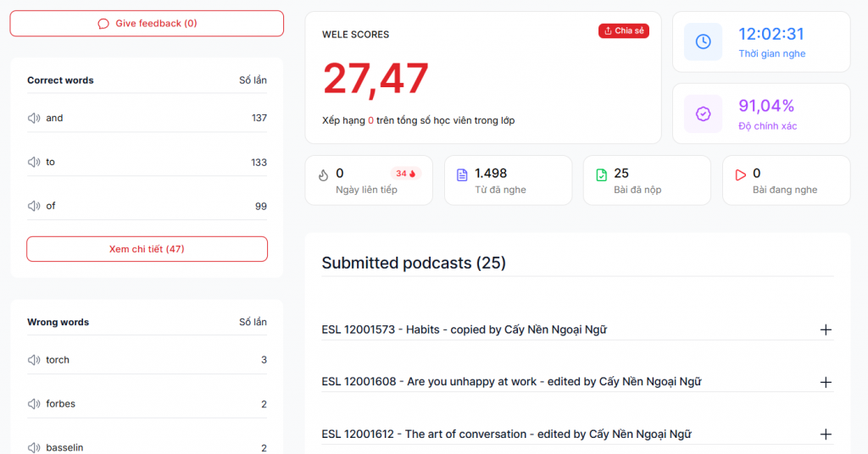Click the red play icon for in-progress lessons

point(740,175)
